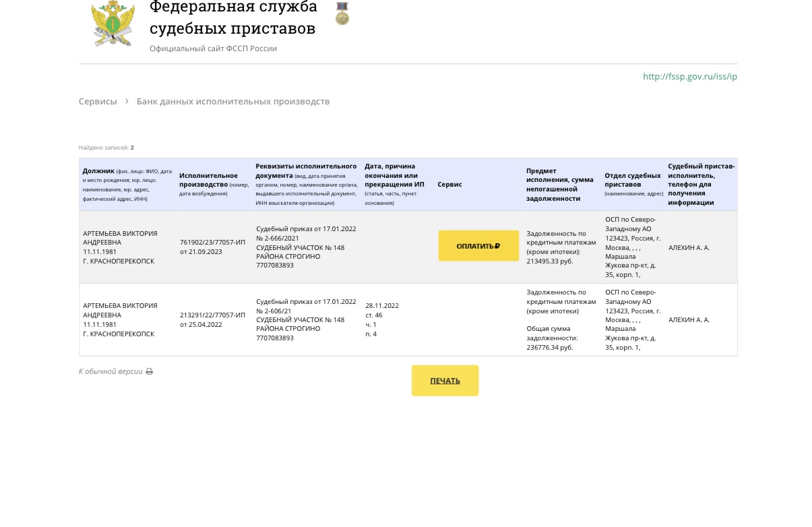Click the Федеральная служба судебных приставов title
812x527 pixels.
[233, 18]
